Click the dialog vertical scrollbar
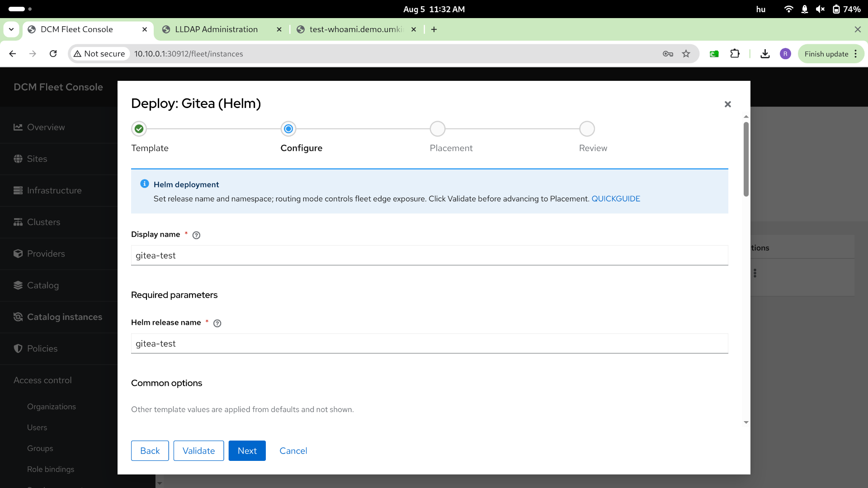 pyautogui.click(x=746, y=159)
